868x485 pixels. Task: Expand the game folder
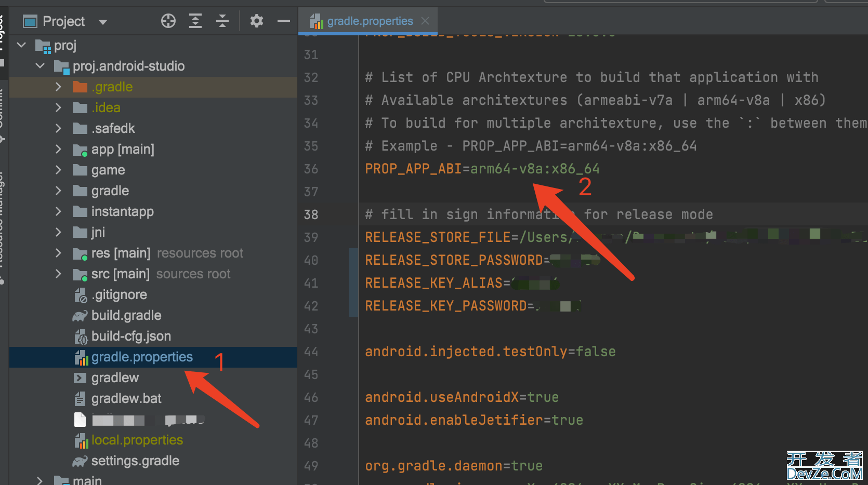(x=58, y=170)
